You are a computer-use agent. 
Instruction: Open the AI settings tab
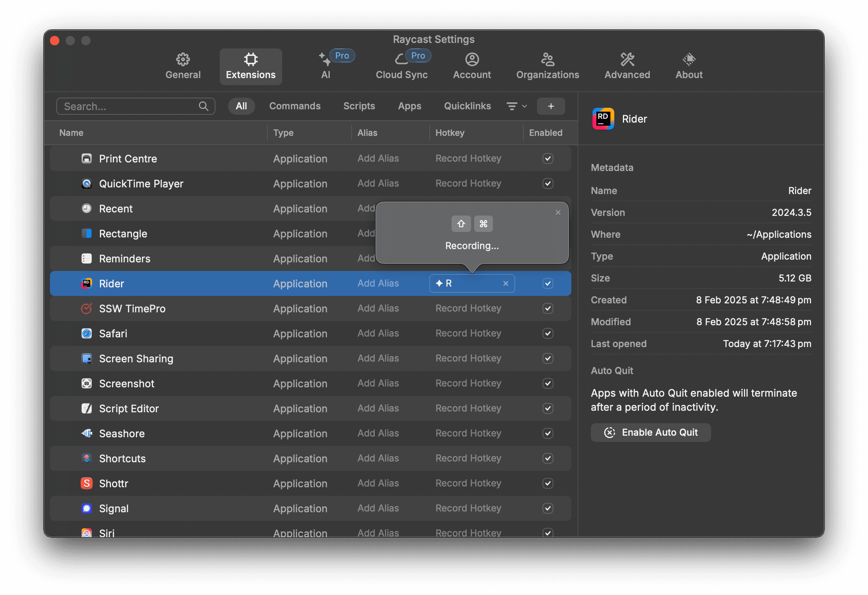point(325,66)
